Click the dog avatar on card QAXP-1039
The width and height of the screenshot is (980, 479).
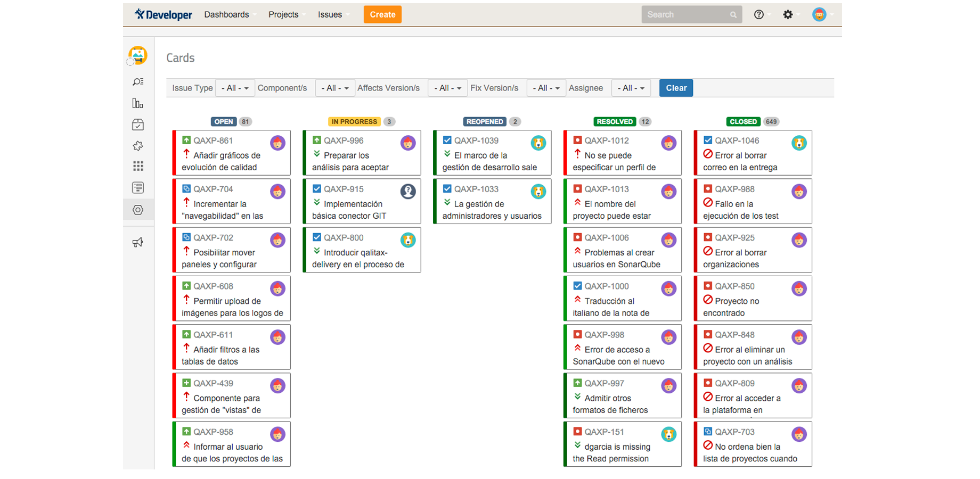(538, 143)
